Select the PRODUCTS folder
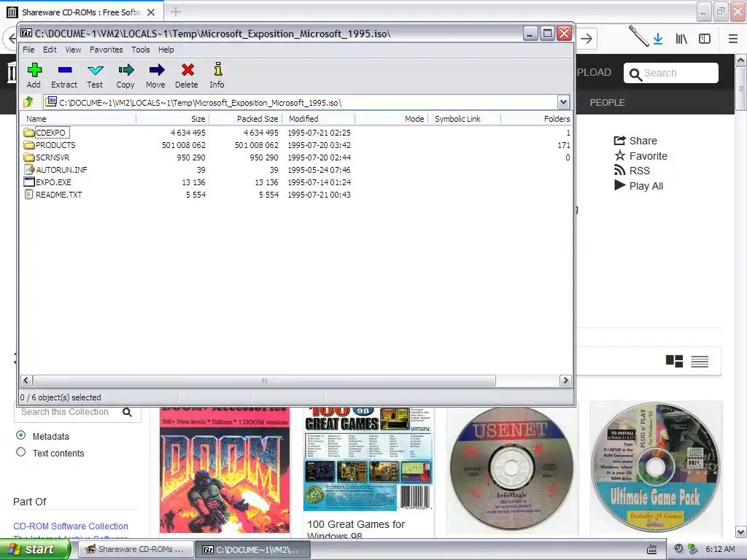Screen dimensions: 747x560 point(50,145)
